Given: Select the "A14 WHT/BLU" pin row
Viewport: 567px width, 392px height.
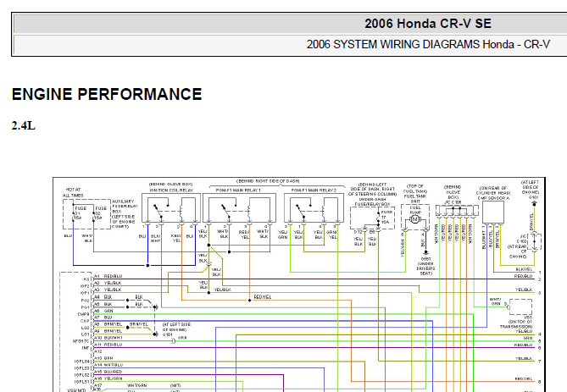Looking at the screenshot, I should 108,365.
